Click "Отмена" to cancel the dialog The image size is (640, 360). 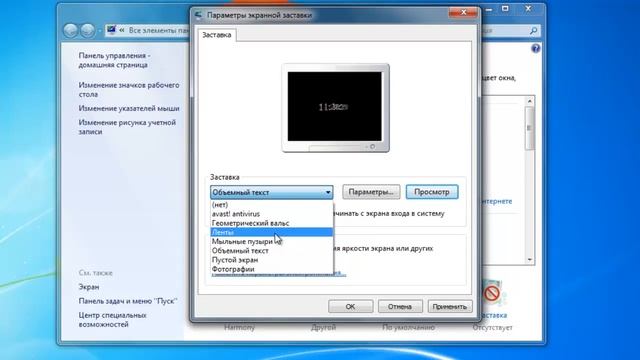(400, 307)
